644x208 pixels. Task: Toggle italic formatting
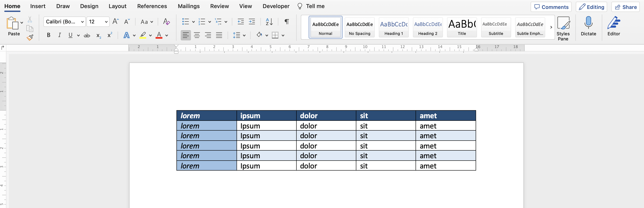pyautogui.click(x=59, y=35)
